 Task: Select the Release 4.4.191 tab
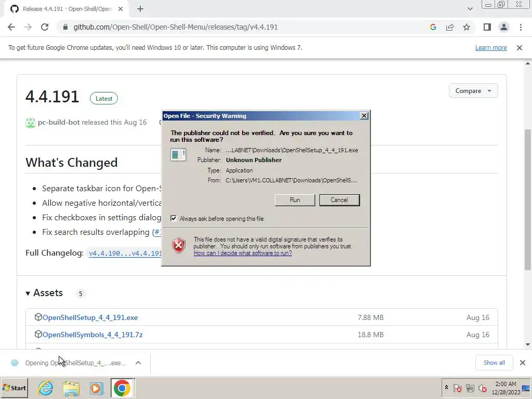point(66,9)
